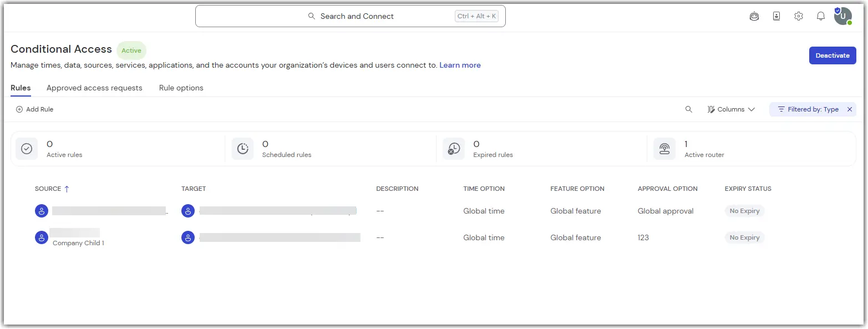868x329 pixels.
Task: Click the rules search magnifier icon
Action: pos(689,109)
